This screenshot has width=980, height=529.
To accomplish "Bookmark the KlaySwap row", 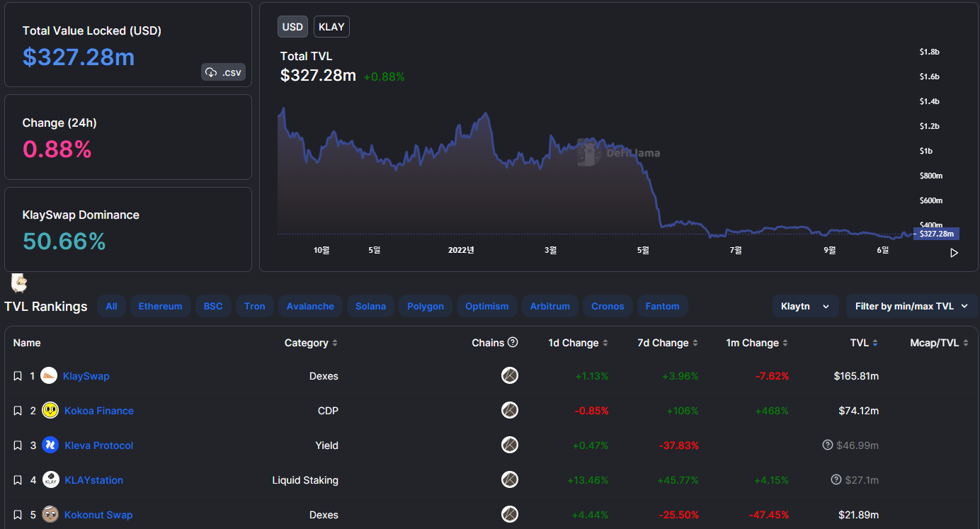I will coord(18,376).
